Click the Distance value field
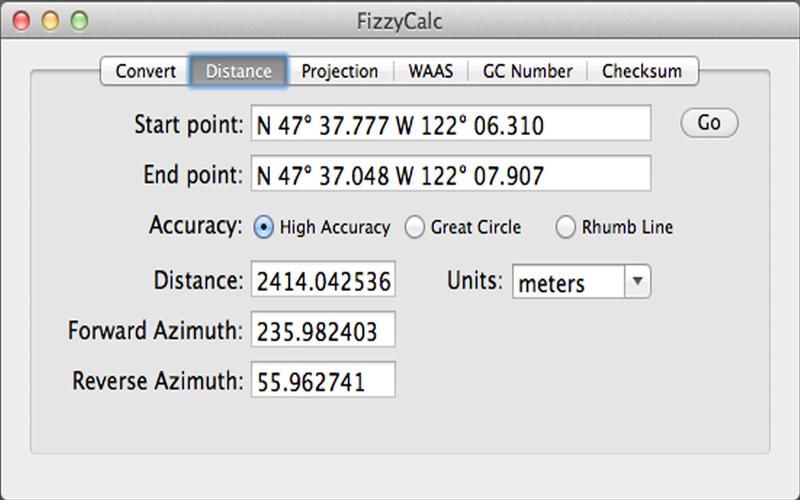 click(x=323, y=279)
